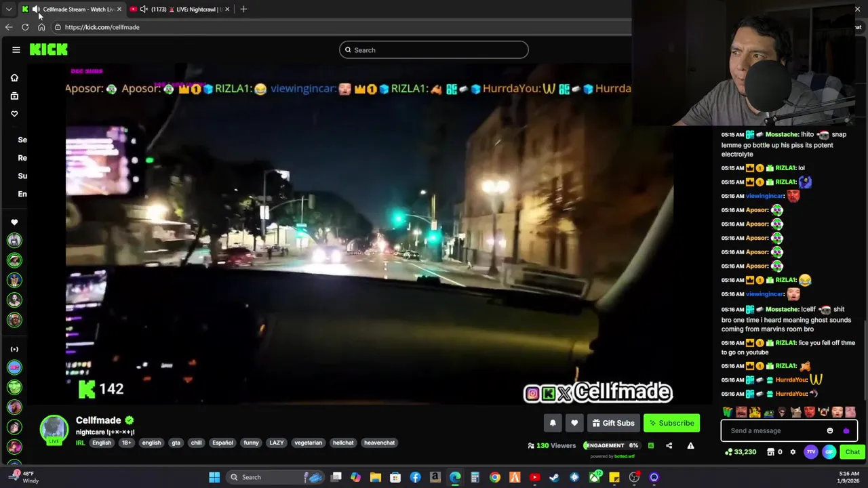The image size is (868, 488).
Task: Open the chat shop icon
Action: (x=770, y=452)
